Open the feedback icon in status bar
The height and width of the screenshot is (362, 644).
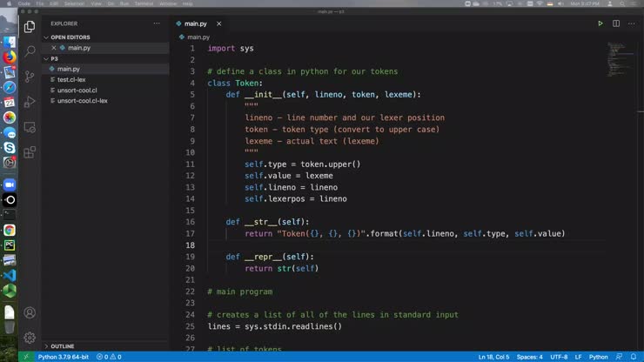[619, 357]
